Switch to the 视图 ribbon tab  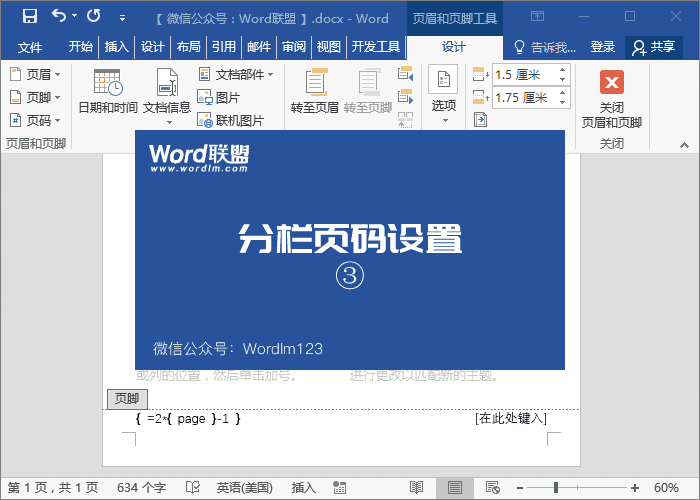(x=329, y=46)
